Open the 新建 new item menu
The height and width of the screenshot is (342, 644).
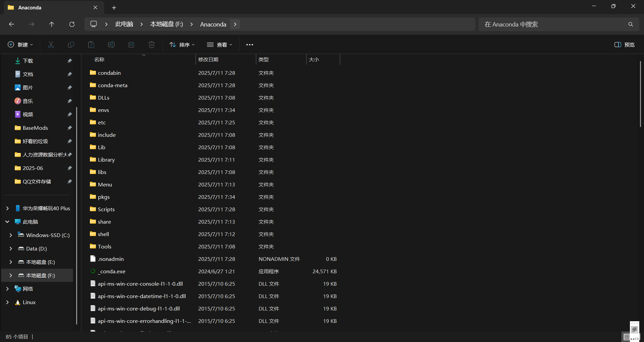point(20,45)
